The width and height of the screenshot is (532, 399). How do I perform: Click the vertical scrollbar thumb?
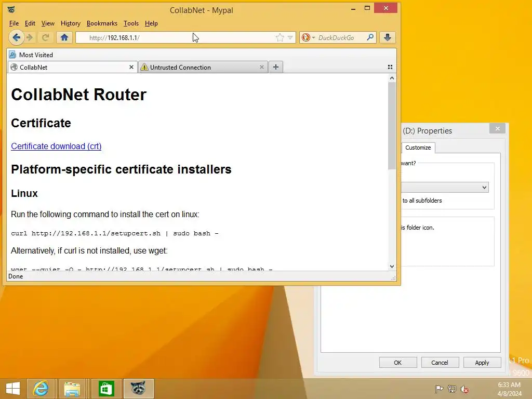tap(392, 126)
